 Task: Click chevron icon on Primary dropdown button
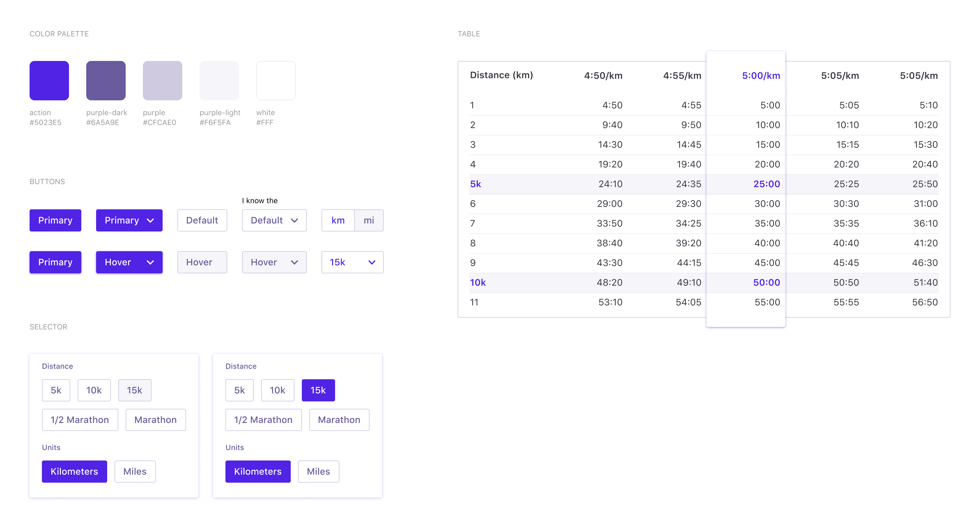click(x=150, y=220)
